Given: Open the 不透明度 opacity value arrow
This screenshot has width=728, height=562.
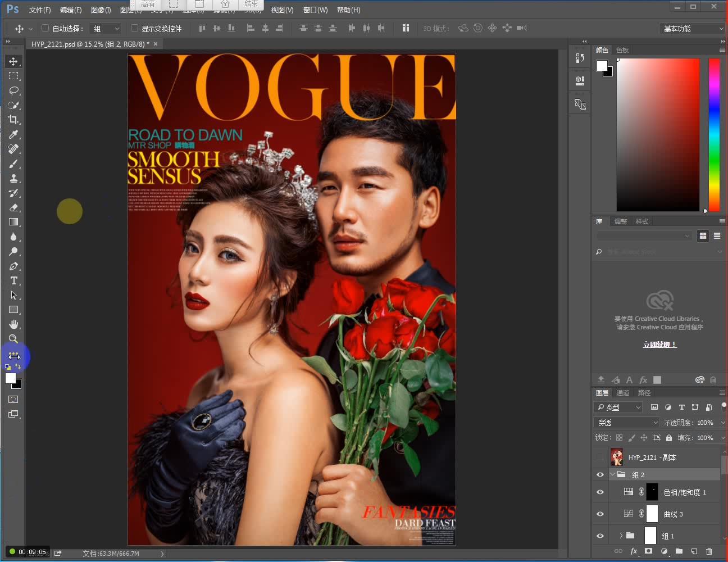Looking at the screenshot, I should (x=723, y=423).
